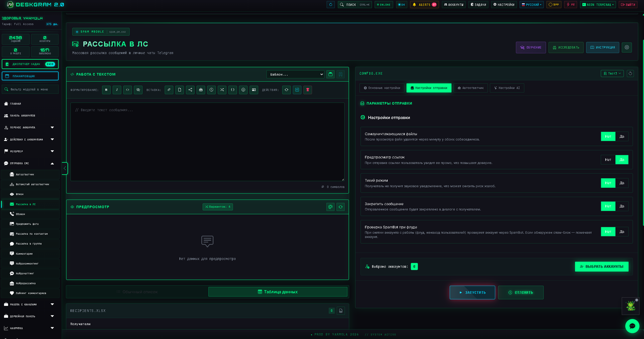Open the emoji smiley picker
Image resolution: width=644 pixels, height=339 pixels.
coord(243,90)
